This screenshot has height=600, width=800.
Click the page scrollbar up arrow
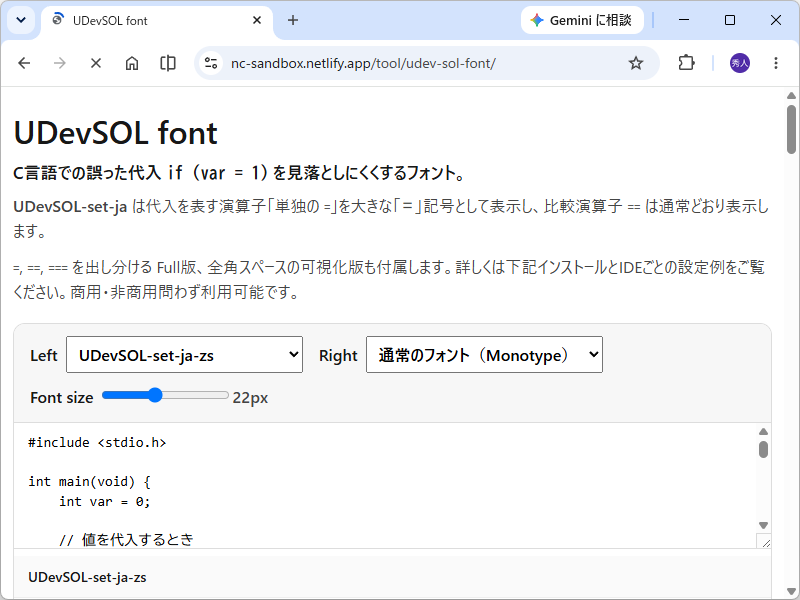coord(791,95)
